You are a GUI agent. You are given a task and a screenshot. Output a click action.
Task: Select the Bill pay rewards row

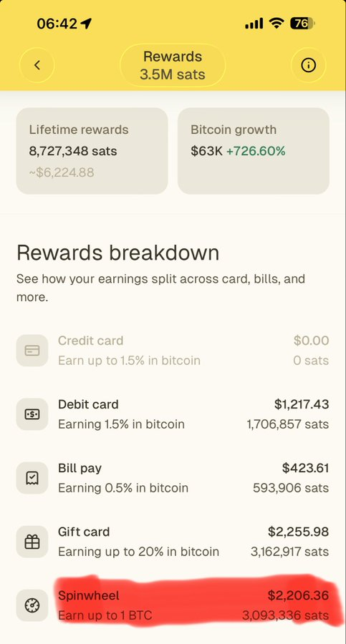pyautogui.click(x=173, y=478)
